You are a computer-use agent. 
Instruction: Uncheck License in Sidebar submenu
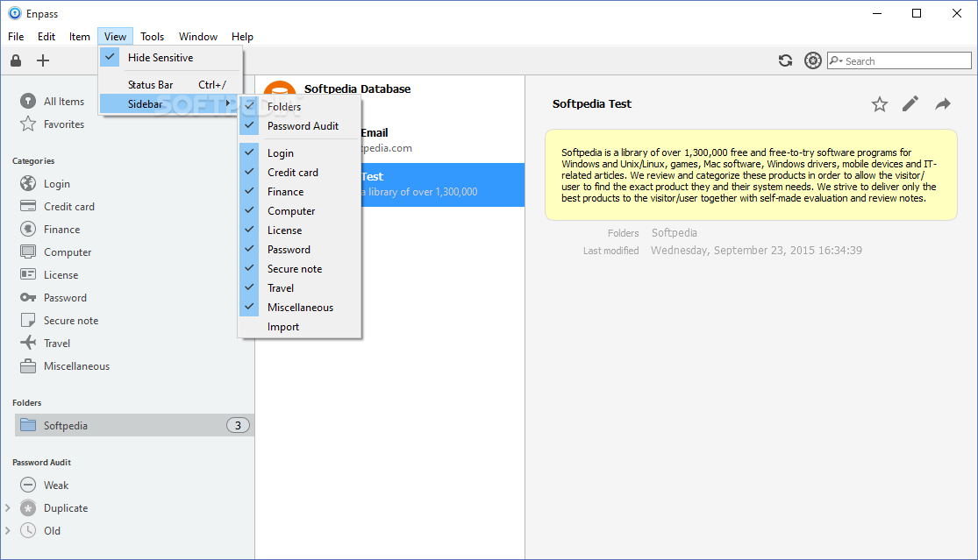click(x=299, y=230)
